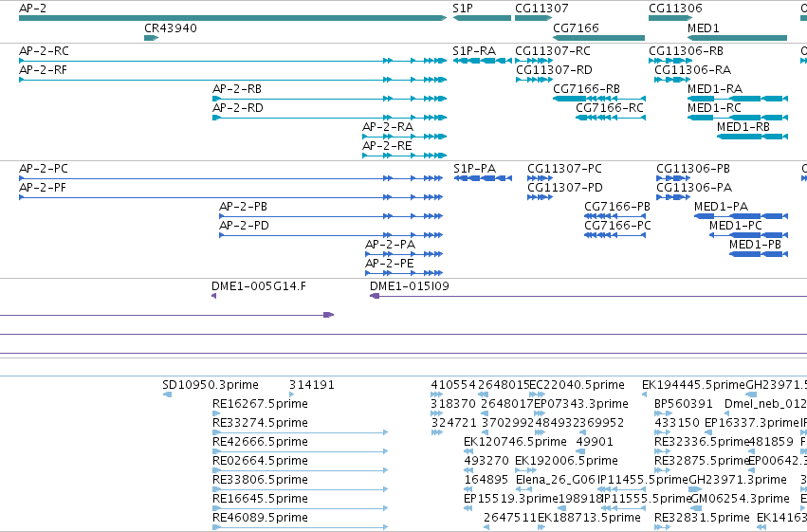Select EST 318370

coord(436,413)
